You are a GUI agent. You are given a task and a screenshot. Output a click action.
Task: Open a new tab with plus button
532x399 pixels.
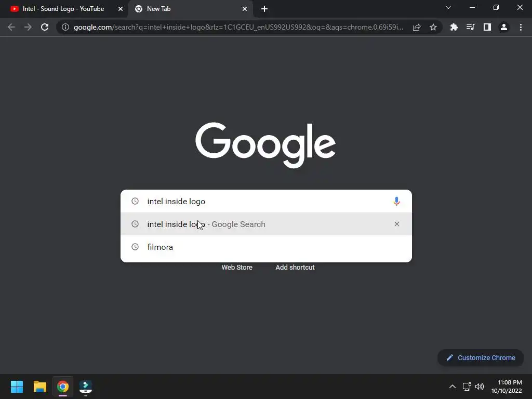pyautogui.click(x=264, y=9)
